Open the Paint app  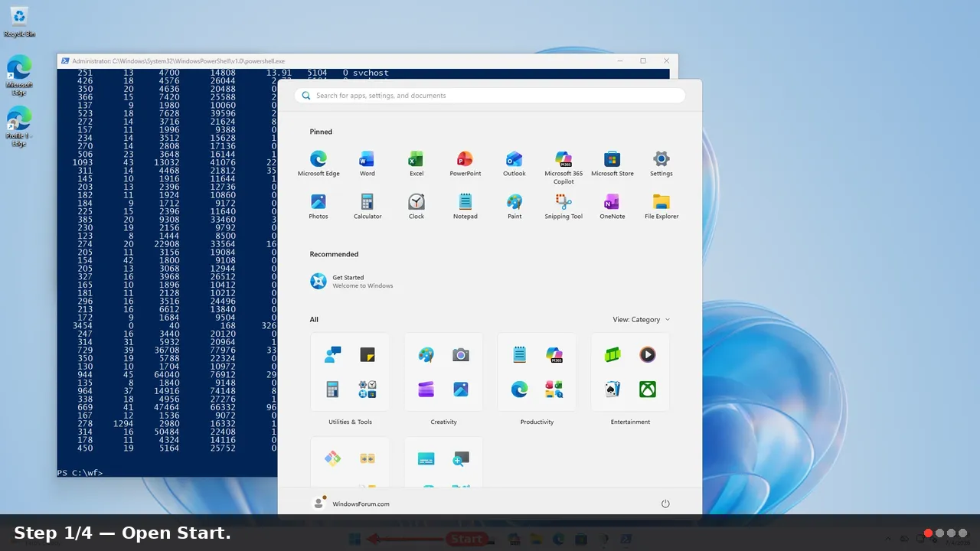(x=514, y=206)
